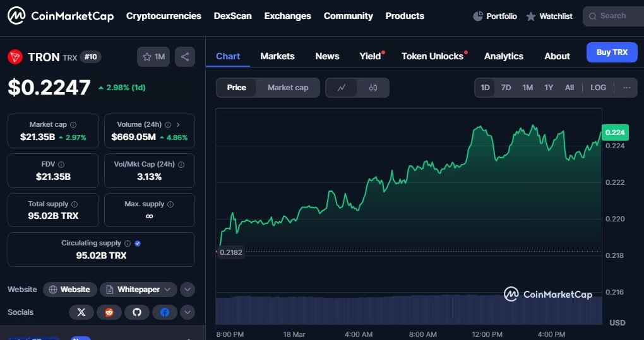Switch to the Chart tab
This screenshot has width=644, height=340.
tap(228, 56)
